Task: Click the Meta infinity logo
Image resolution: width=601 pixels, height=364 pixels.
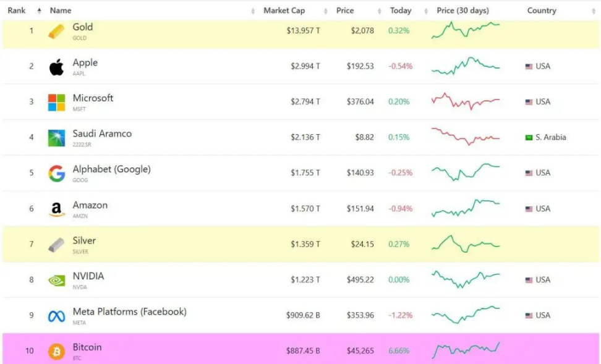Action: [56, 316]
